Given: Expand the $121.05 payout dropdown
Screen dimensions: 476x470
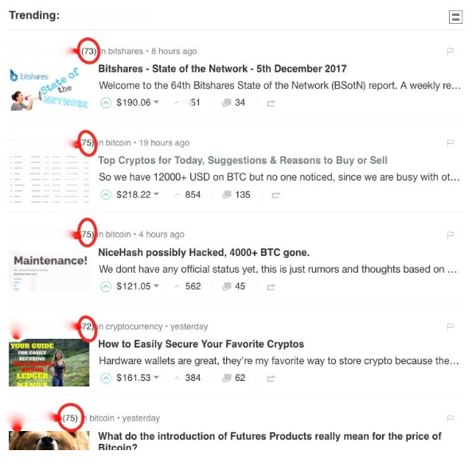Looking at the screenshot, I should [156, 285].
